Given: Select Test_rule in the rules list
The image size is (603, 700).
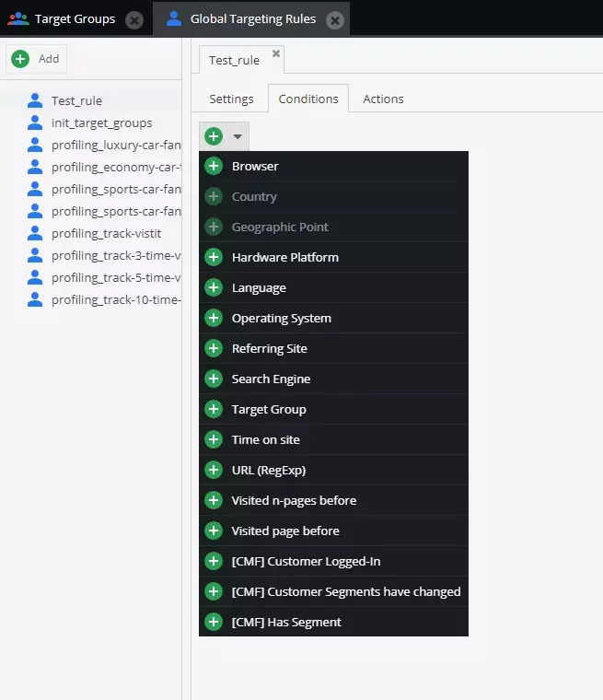Looking at the screenshot, I should [x=90, y=100].
